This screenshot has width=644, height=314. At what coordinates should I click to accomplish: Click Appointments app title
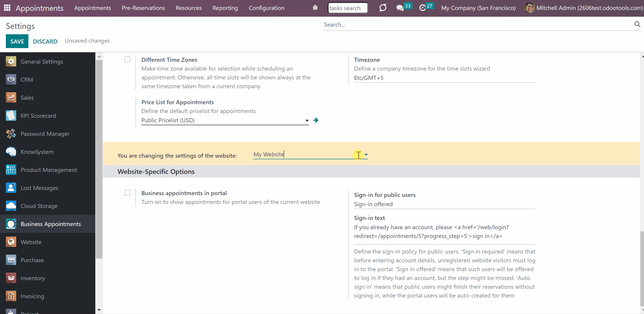[x=39, y=8]
